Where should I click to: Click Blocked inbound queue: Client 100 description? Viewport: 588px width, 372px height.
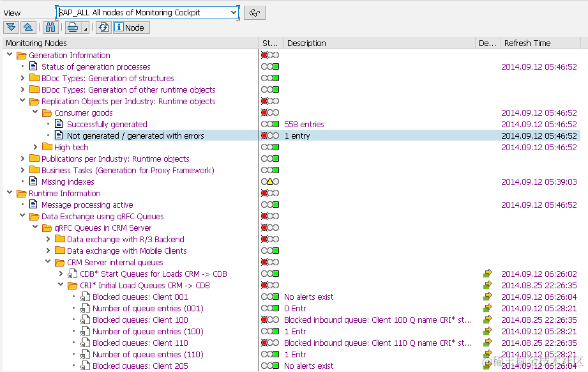[x=378, y=320]
